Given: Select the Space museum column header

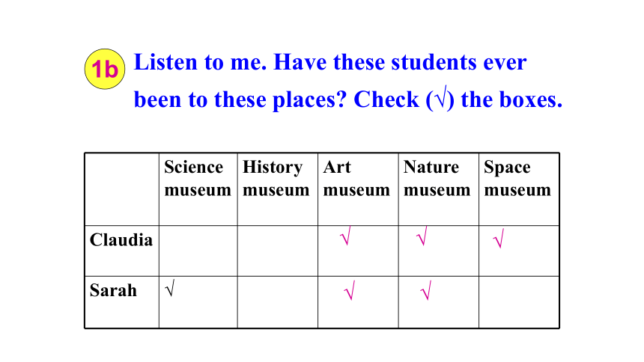Looking at the screenshot, I should point(517,179).
